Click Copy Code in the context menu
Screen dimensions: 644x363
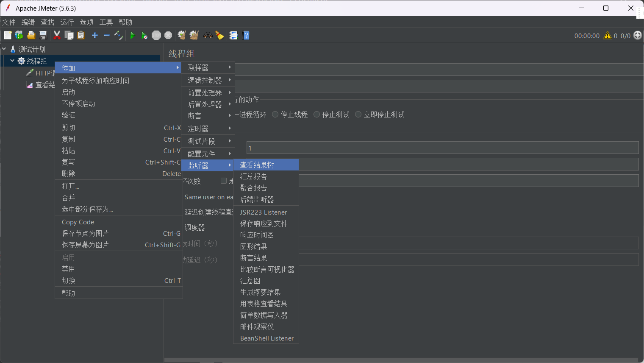click(119, 222)
